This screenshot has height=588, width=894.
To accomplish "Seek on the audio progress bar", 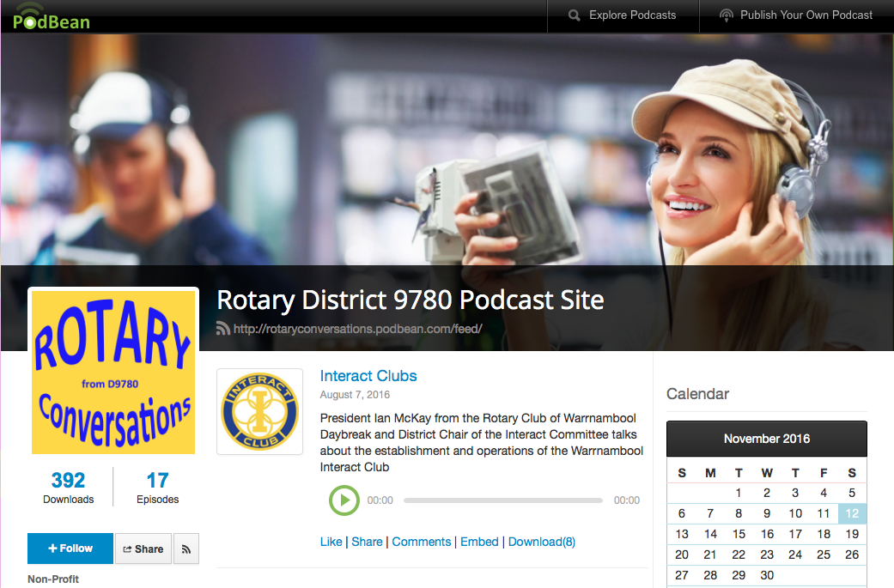I will click(502, 500).
